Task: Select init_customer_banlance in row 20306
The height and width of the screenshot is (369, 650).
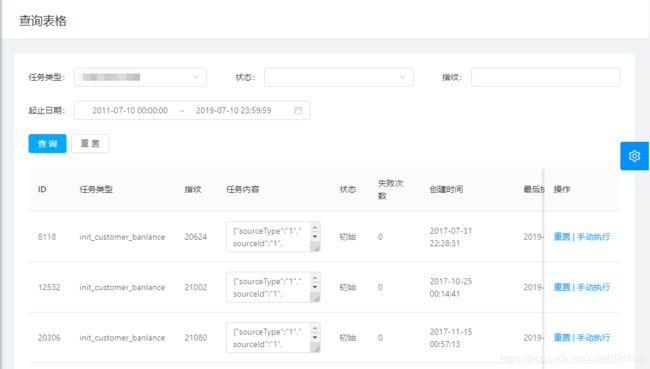Action: (122, 337)
